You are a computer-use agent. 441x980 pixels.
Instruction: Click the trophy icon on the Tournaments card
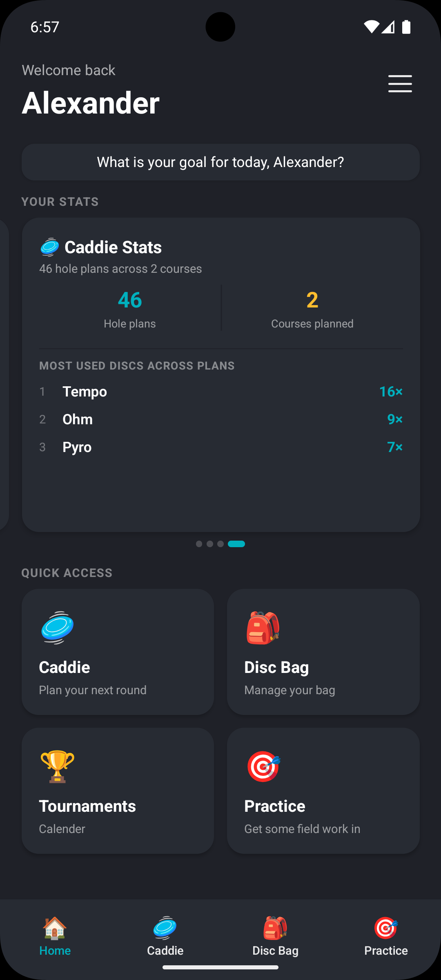(57, 766)
